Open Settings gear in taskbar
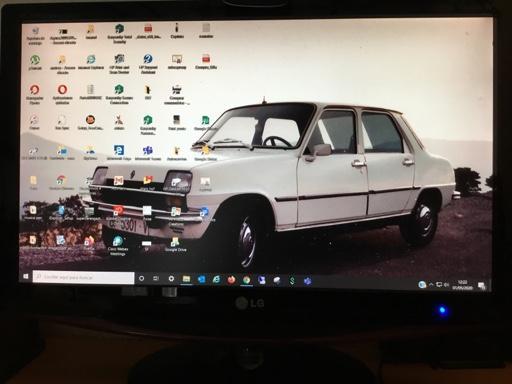512x384 pixels. coord(171,278)
